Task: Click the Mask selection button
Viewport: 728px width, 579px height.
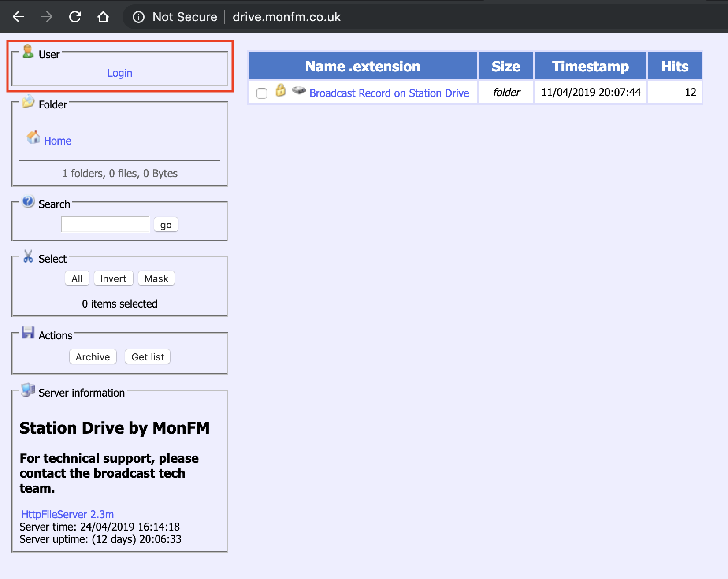Action: tap(156, 278)
